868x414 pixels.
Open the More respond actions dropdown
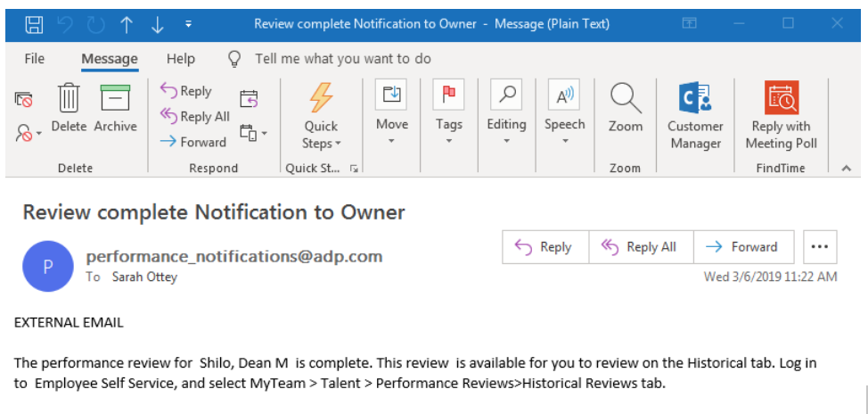tap(253, 133)
